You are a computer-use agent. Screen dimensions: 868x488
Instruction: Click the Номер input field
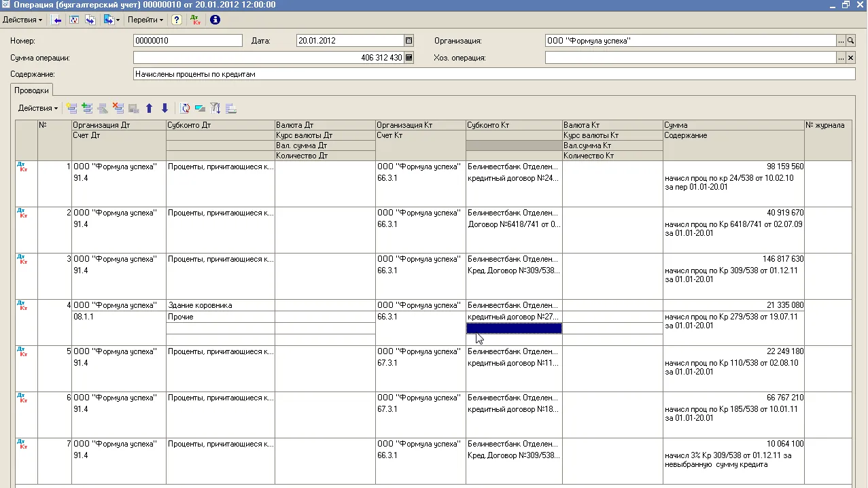pyautogui.click(x=188, y=41)
